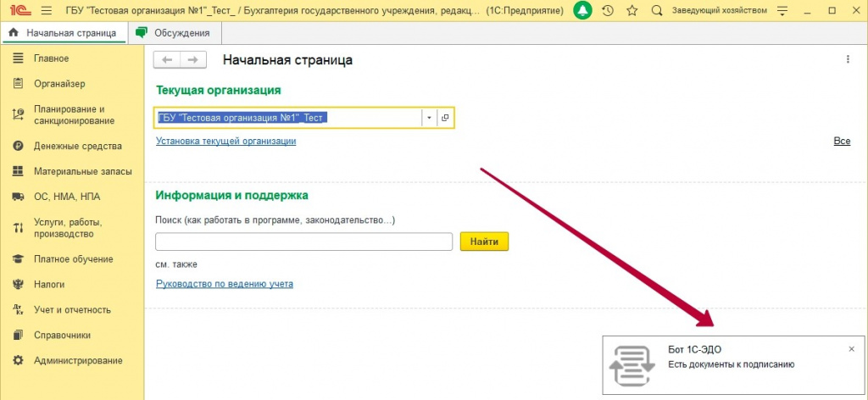Click the Планирование section icon
The image size is (868, 400).
19,114
